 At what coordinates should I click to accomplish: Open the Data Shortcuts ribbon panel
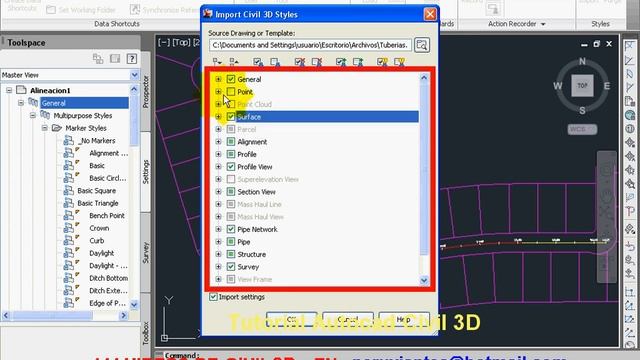(117, 24)
